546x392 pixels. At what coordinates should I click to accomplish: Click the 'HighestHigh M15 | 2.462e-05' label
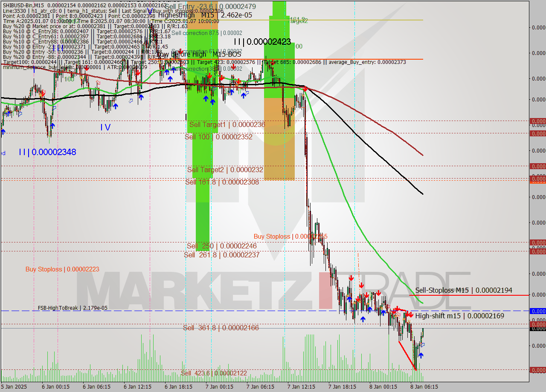click(205, 15)
